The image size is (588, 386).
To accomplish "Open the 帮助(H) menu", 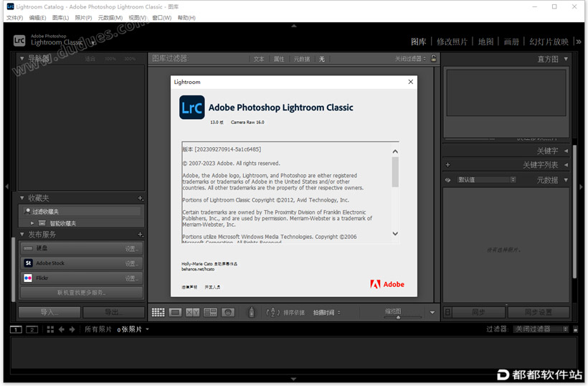I will [186, 18].
